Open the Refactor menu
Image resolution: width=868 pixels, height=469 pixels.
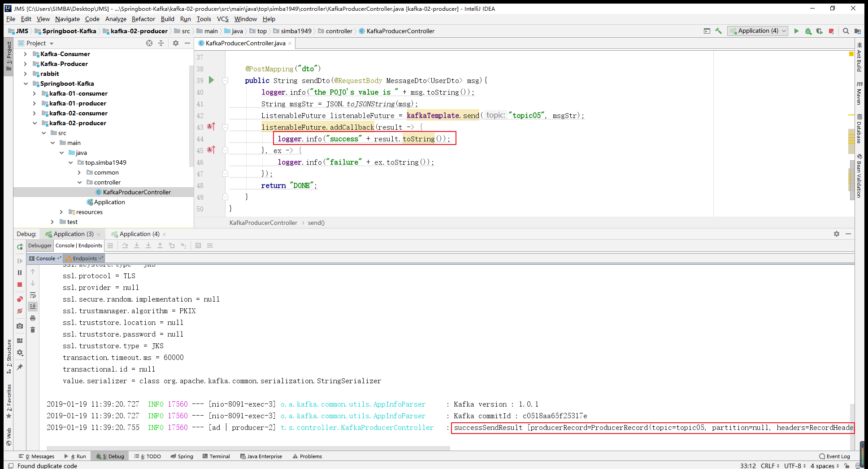click(x=143, y=19)
